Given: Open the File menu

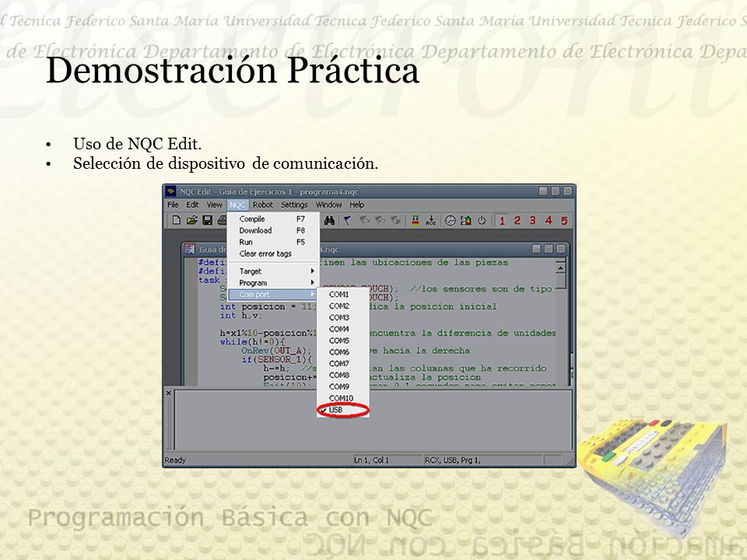Looking at the screenshot, I should [x=173, y=205].
